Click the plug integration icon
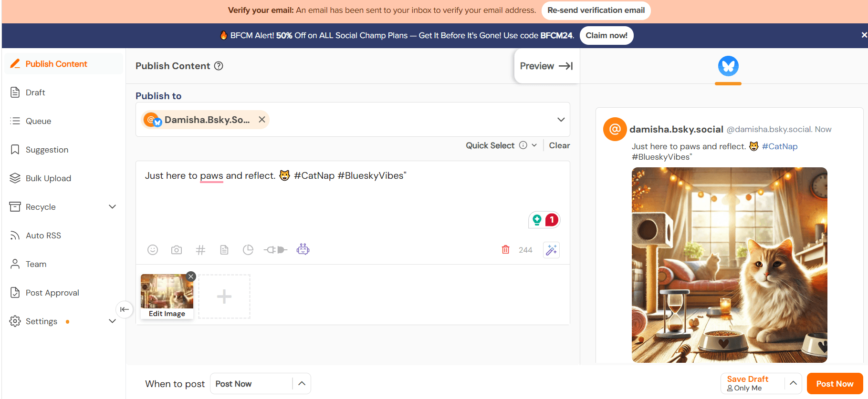This screenshot has width=868, height=399. pyautogui.click(x=275, y=250)
